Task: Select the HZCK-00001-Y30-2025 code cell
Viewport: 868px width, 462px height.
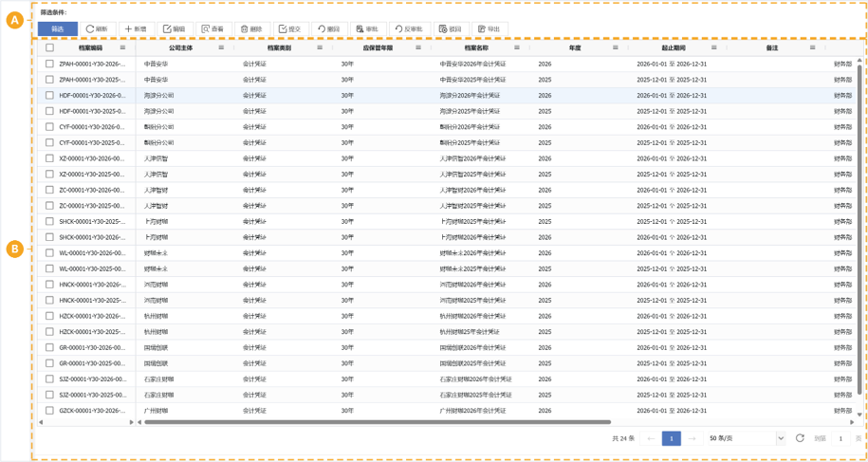Action: point(92,332)
